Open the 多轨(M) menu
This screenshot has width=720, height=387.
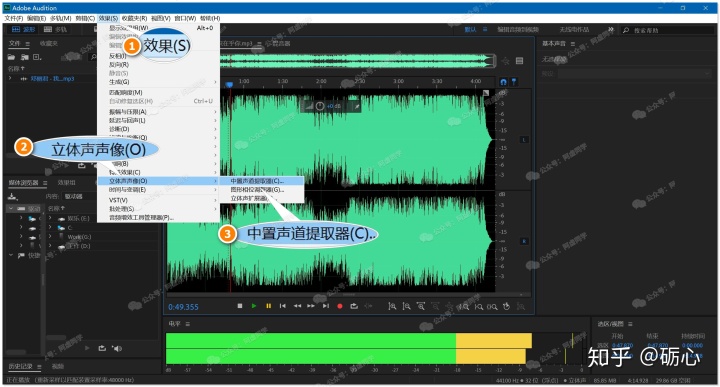[x=61, y=18]
